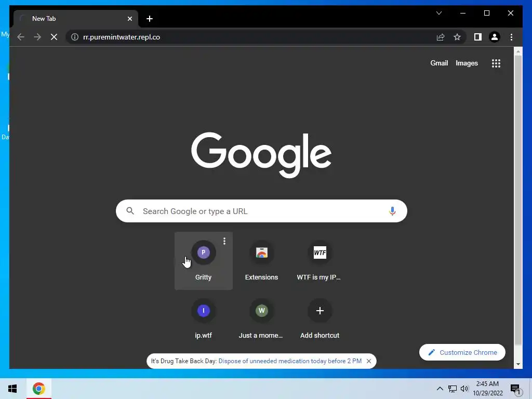The width and height of the screenshot is (532, 399).
Task: Open the Chrome profile avatar
Action: 495,37
